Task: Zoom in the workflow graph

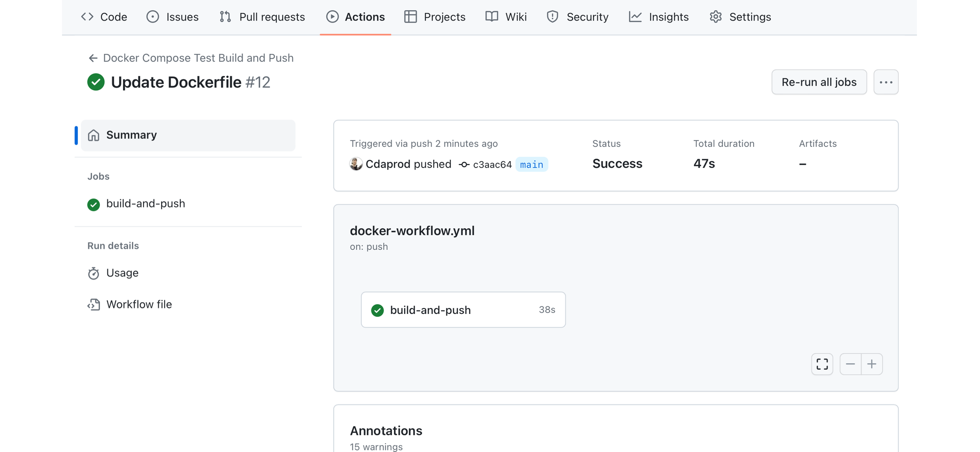Action: click(x=872, y=364)
